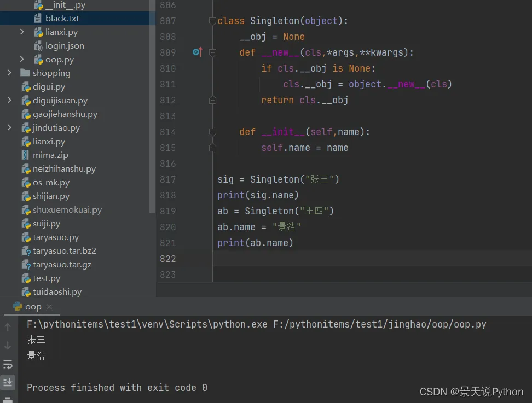Toggle soft-wrap in the Run console
The image size is (532, 403).
coord(8,364)
